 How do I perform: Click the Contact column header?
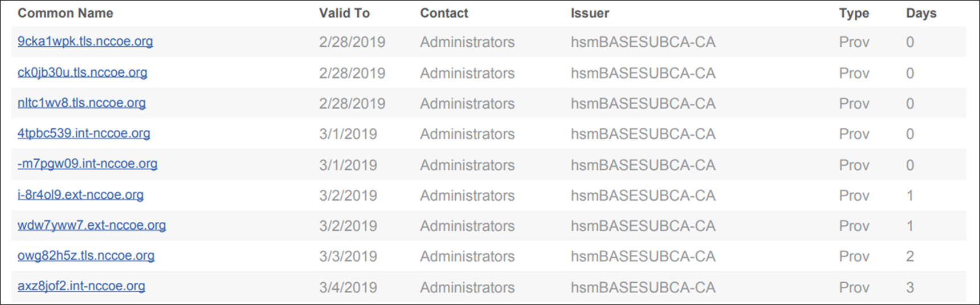(x=444, y=13)
